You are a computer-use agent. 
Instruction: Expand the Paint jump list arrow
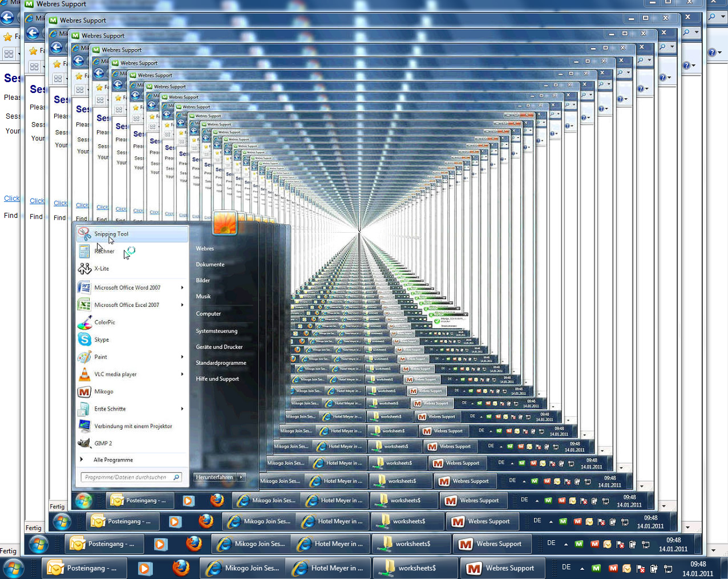[x=182, y=357]
